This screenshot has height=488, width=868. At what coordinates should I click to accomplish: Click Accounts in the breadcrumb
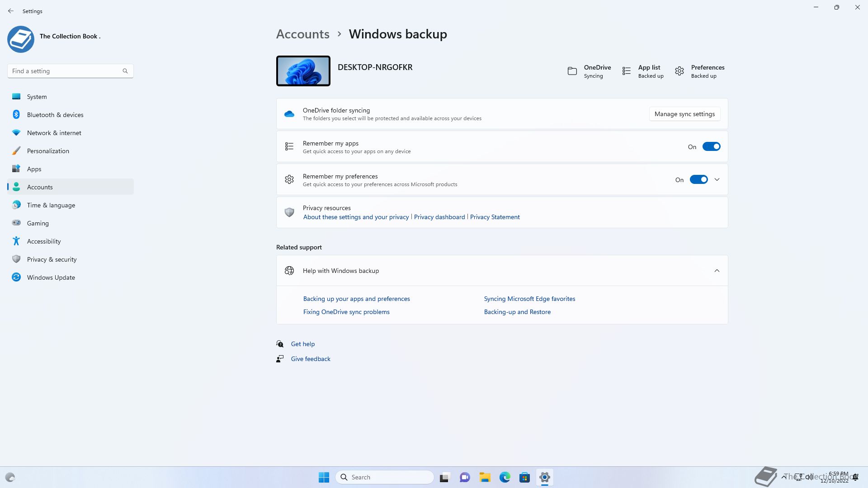coord(303,34)
